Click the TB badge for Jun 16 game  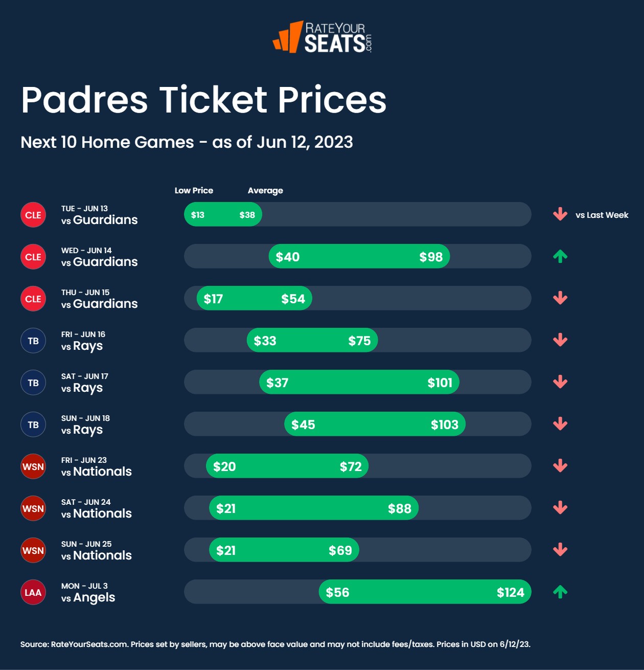click(x=33, y=341)
